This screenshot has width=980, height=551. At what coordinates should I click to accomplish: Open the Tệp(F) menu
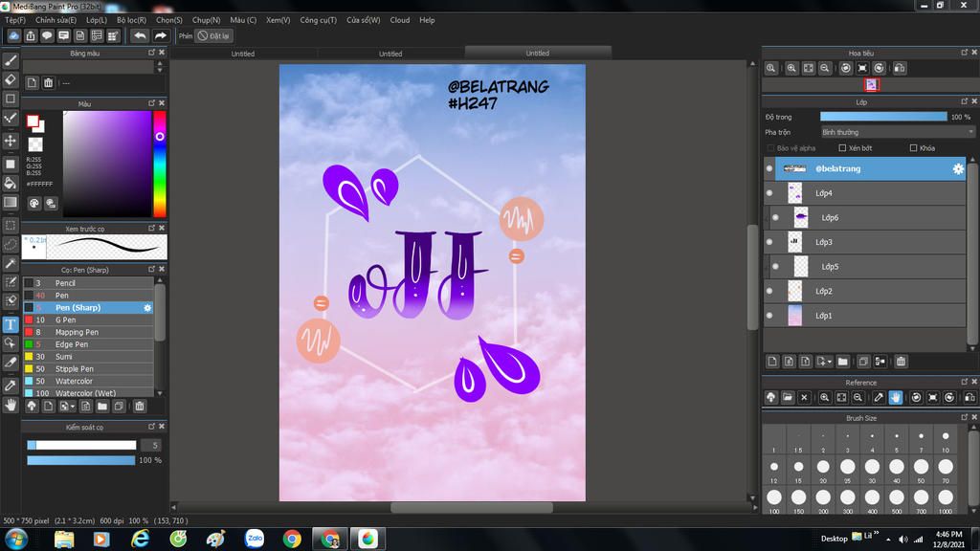click(15, 20)
